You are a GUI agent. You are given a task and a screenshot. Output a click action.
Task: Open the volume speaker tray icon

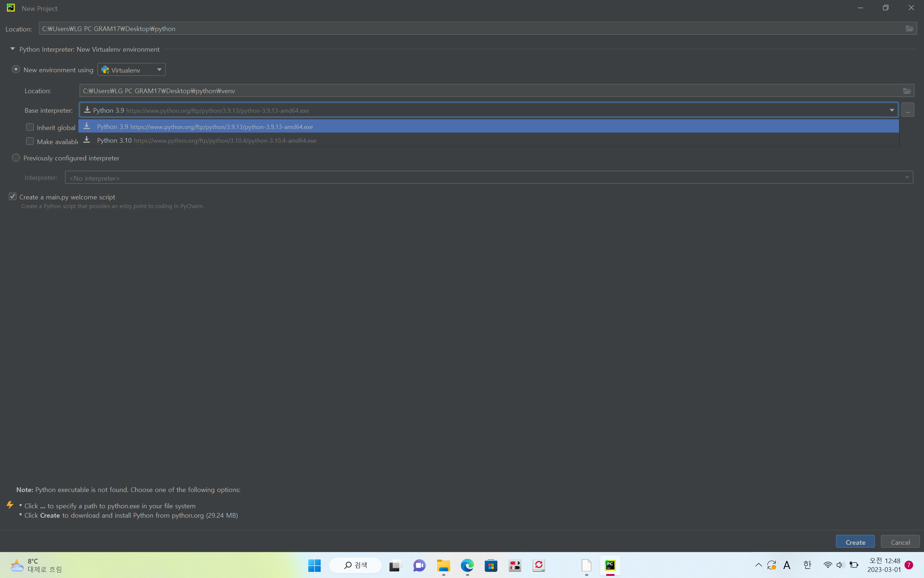840,565
